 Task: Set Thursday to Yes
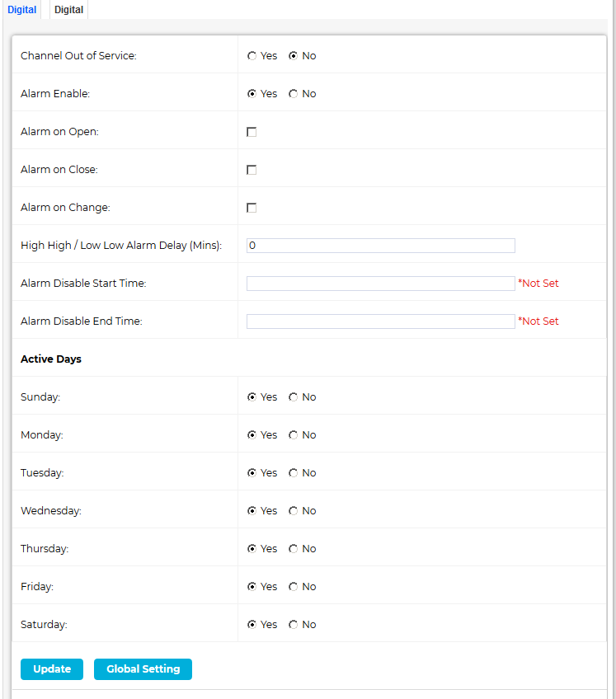click(252, 548)
